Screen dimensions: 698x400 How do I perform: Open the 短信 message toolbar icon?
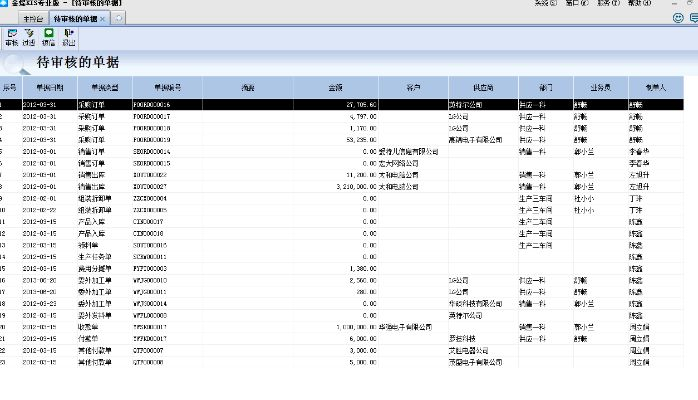coord(49,37)
